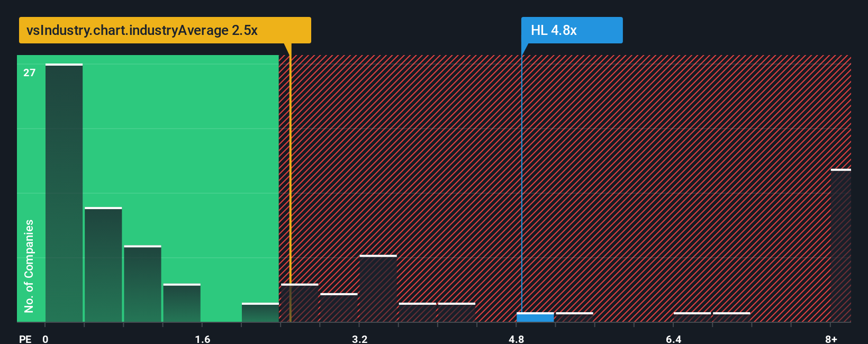Click the '1.6' x-axis tick label
The width and height of the screenshot is (868, 344).
203,339
